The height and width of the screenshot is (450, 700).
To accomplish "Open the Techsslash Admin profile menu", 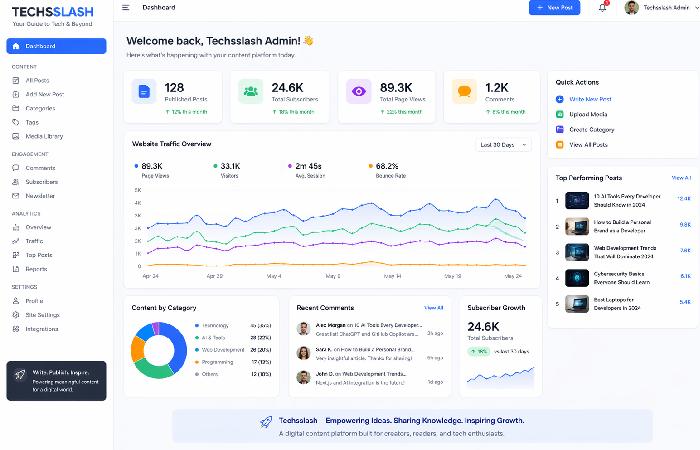I will coord(660,8).
